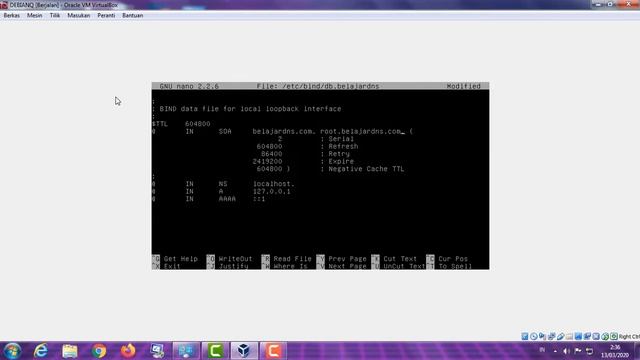The image size is (640, 360).
Task: Open the Action Center flag icon
Action: pos(578,351)
